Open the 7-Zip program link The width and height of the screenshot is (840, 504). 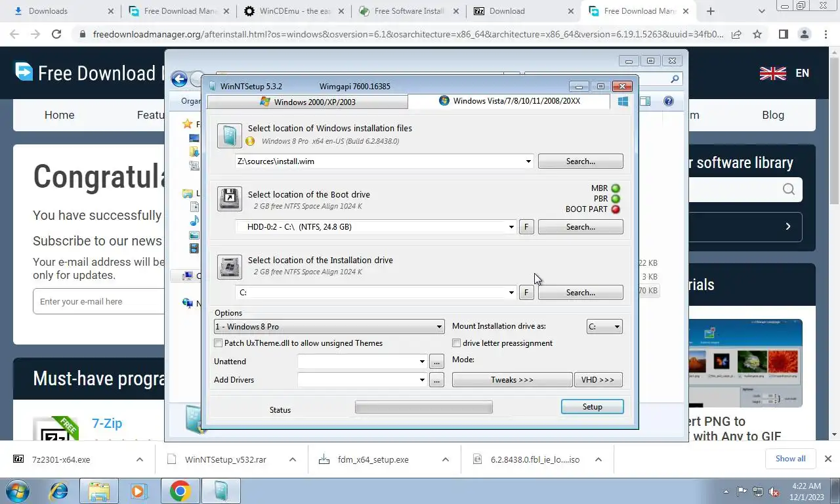click(107, 423)
